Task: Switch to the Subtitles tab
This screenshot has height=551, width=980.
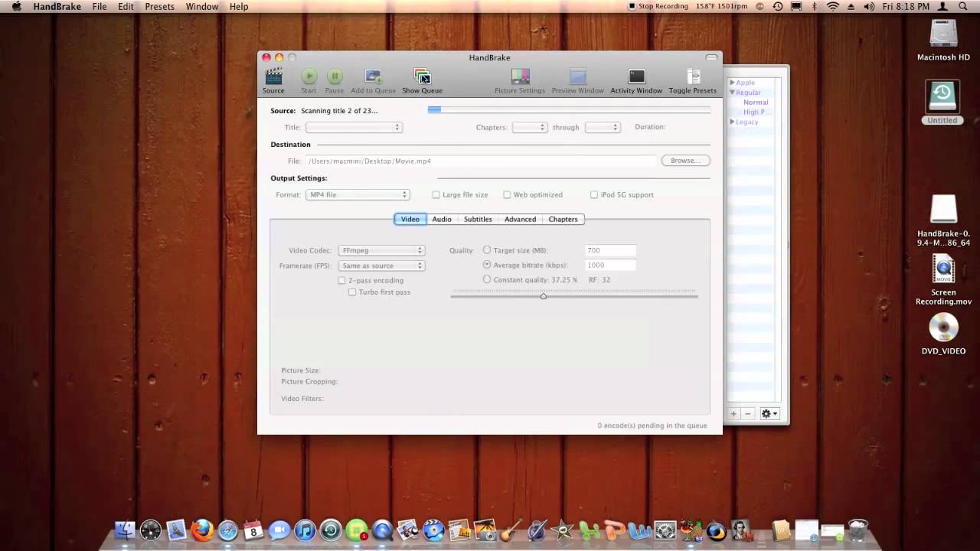Action: 478,219
